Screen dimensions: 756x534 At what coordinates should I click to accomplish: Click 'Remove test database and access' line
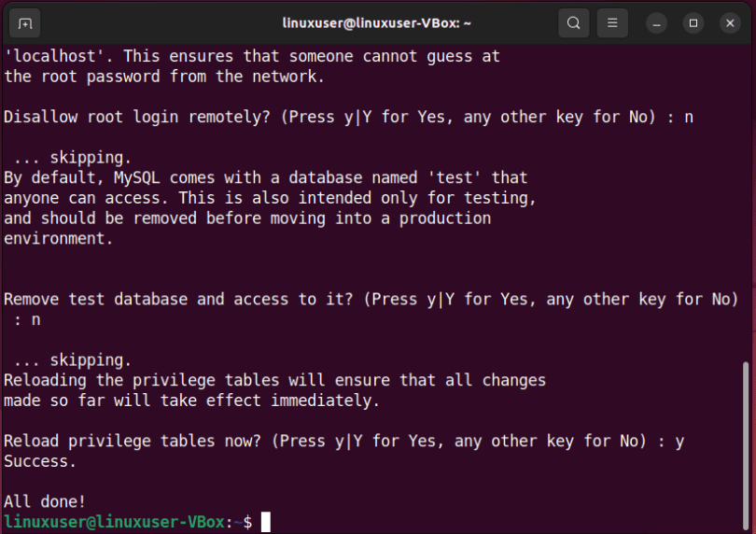click(x=371, y=299)
